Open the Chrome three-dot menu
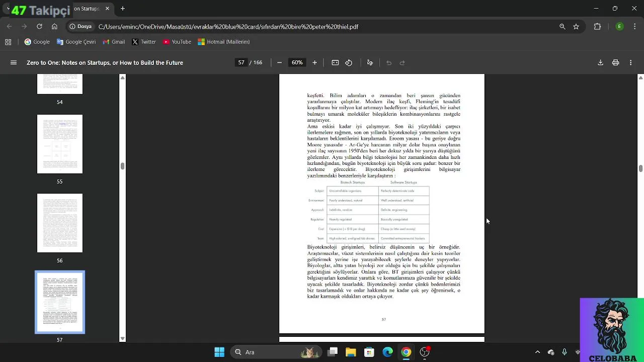Screen dimensions: 644x362 pyautogui.click(x=634, y=27)
